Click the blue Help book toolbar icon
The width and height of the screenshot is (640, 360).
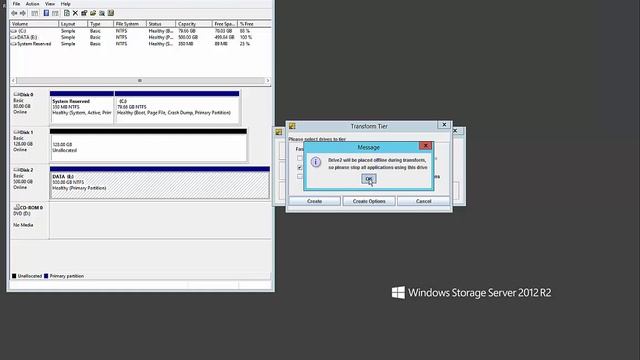pos(46,13)
